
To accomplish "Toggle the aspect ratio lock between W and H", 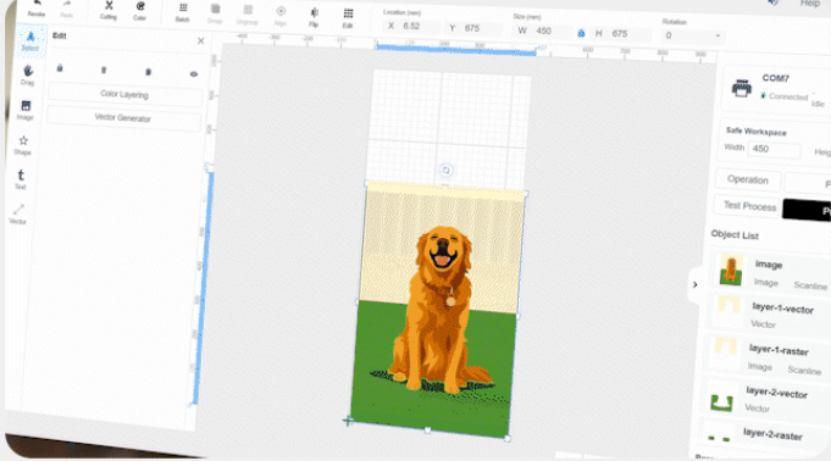I will tap(581, 33).
